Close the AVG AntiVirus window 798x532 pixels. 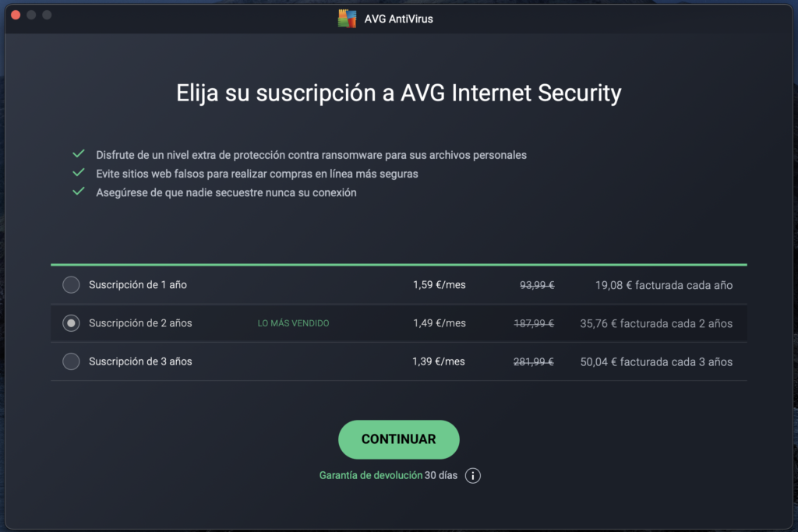click(x=16, y=15)
